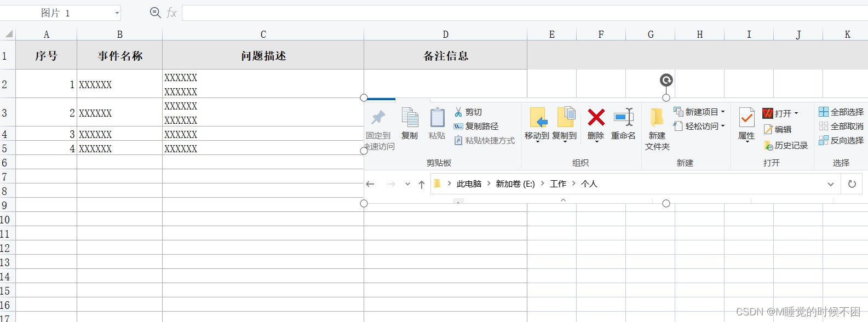Click Copy path (复制路径)
This screenshot has width=868, height=322.
(476, 126)
